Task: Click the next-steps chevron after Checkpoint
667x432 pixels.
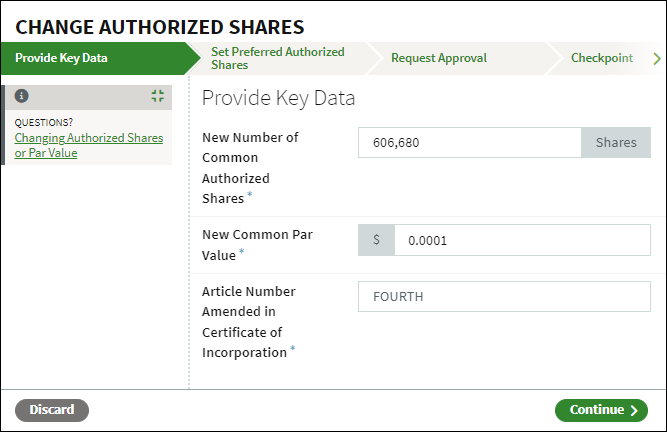Action: click(x=657, y=58)
